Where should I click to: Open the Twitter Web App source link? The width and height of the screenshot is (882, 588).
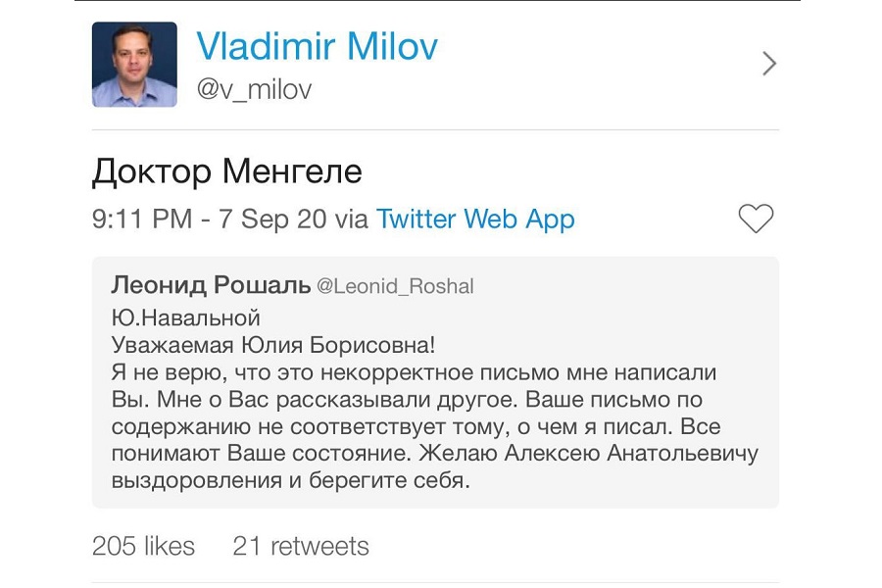(475, 219)
